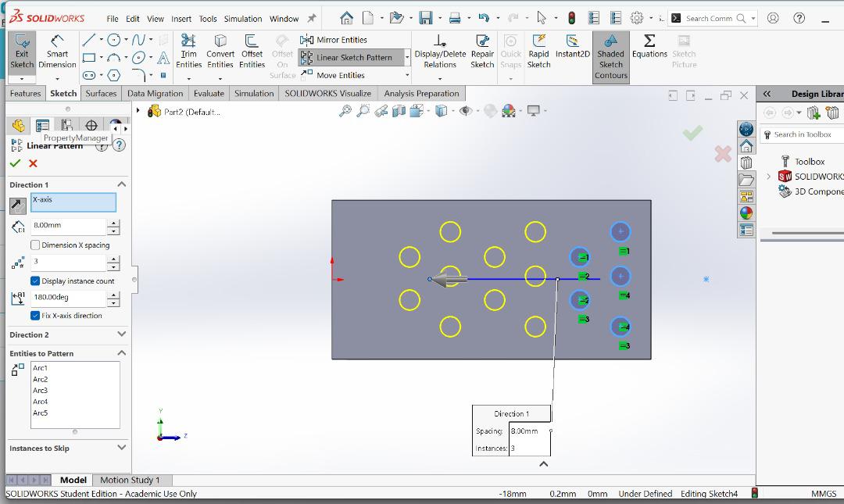Cancel the pattern with the red X in PropertyManager
Screen dimensions: 844x504
pos(34,163)
